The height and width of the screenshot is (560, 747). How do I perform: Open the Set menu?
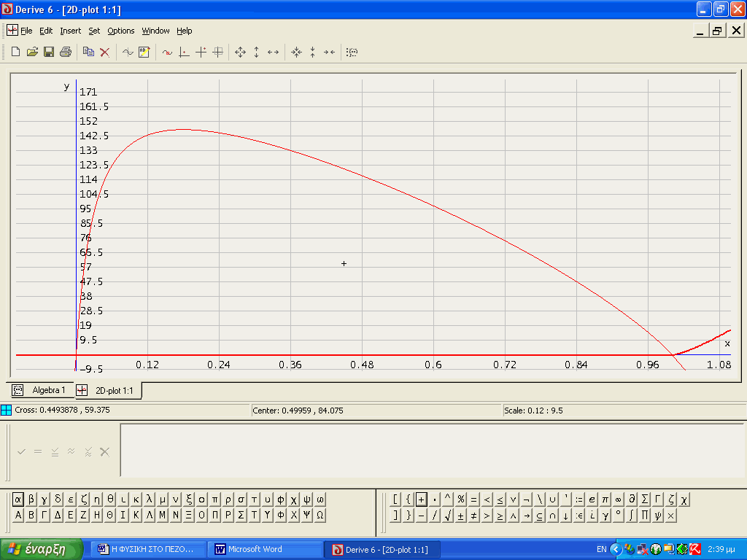click(x=94, y=31)
